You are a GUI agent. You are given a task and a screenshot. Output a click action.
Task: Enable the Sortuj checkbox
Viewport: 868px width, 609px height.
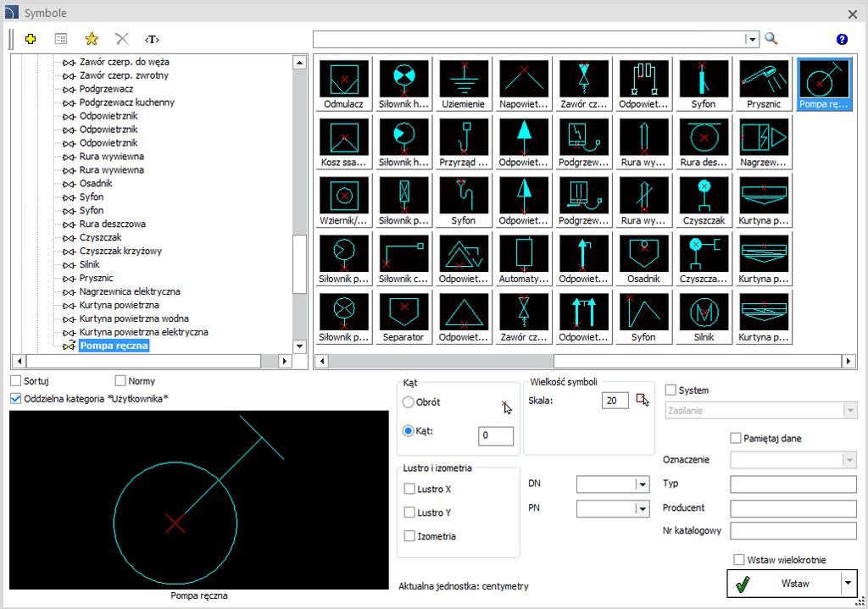click(x=16, y=380)
